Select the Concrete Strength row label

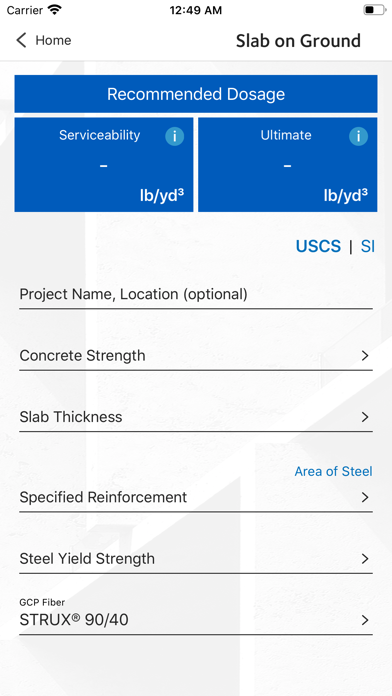pyautogui.click(x=83, y=356)
